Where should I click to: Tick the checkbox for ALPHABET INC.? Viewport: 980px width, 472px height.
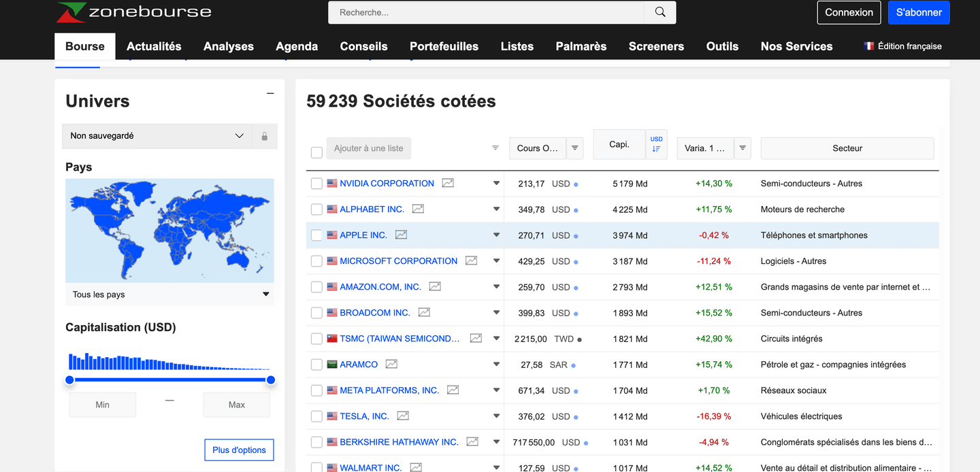(316, 209)
